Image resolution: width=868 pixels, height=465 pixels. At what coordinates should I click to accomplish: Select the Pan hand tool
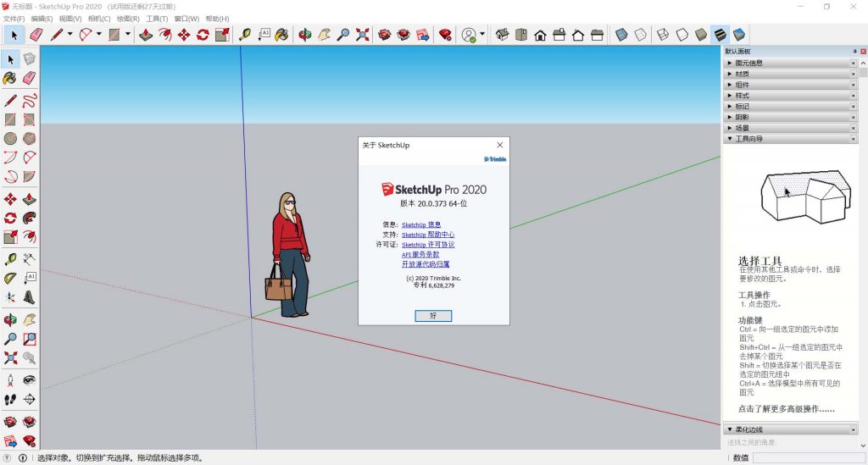pos(324,35)
